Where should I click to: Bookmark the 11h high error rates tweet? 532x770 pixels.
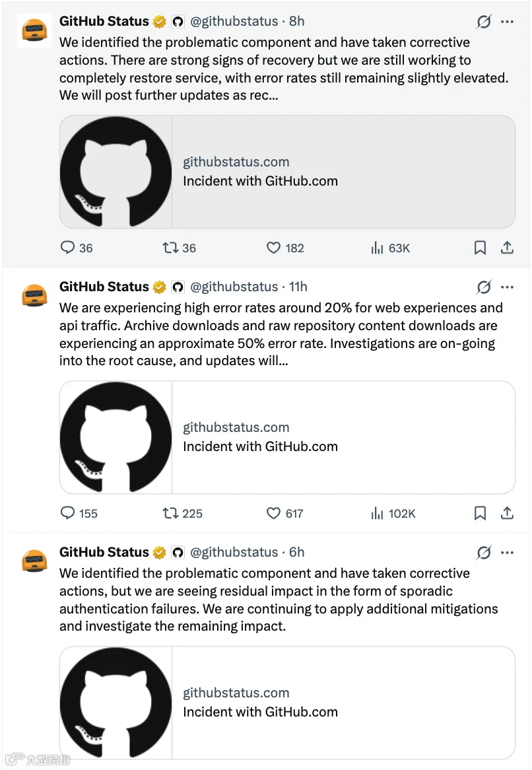click(x=480, y=513)
